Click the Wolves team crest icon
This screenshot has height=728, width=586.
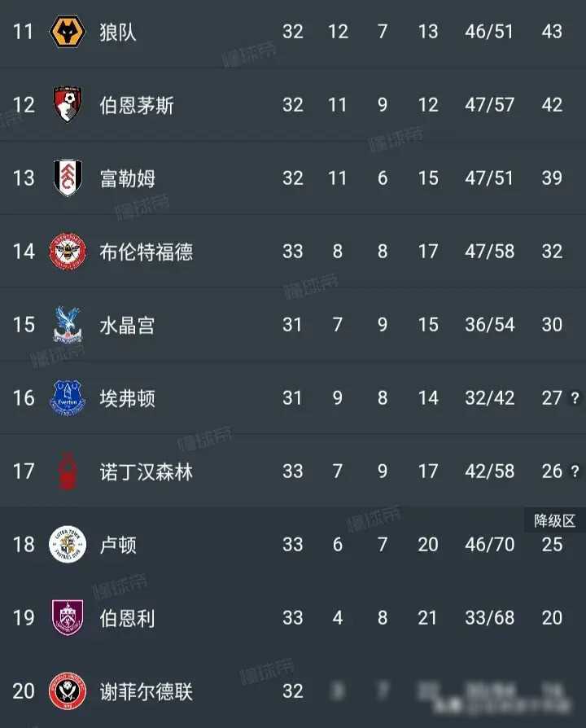click(x=69, y=31)
